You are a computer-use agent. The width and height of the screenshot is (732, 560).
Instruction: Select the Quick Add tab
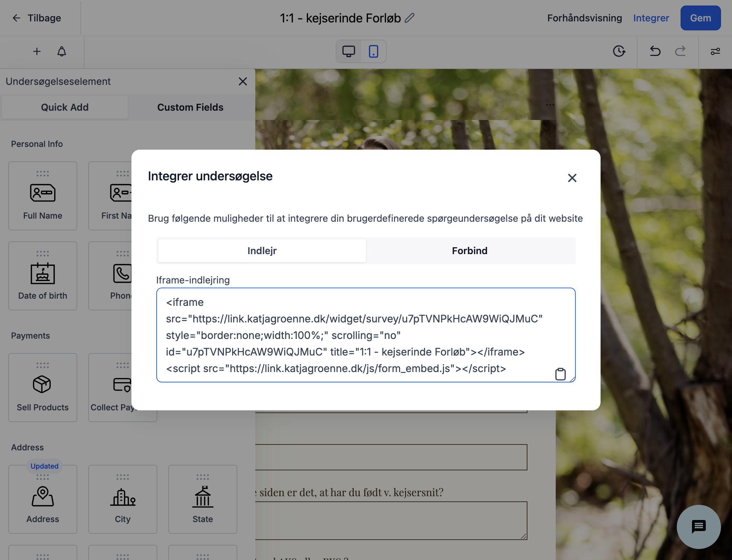click(65, 107)
